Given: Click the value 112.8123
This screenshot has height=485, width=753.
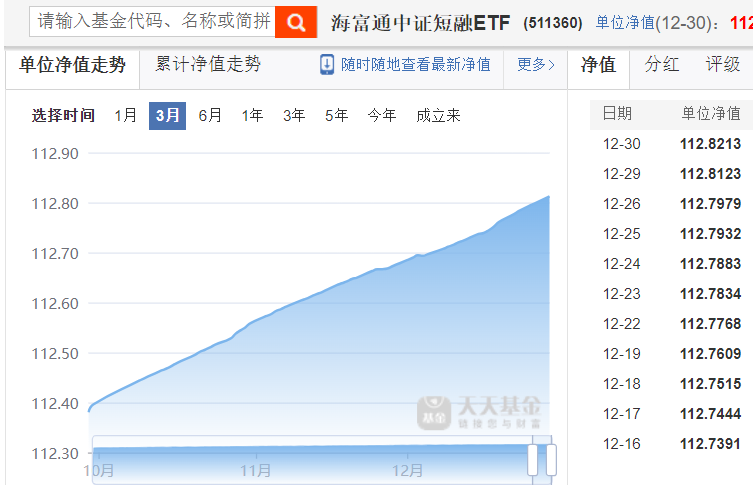Looking at the screenshot, I should coord(711,174).
